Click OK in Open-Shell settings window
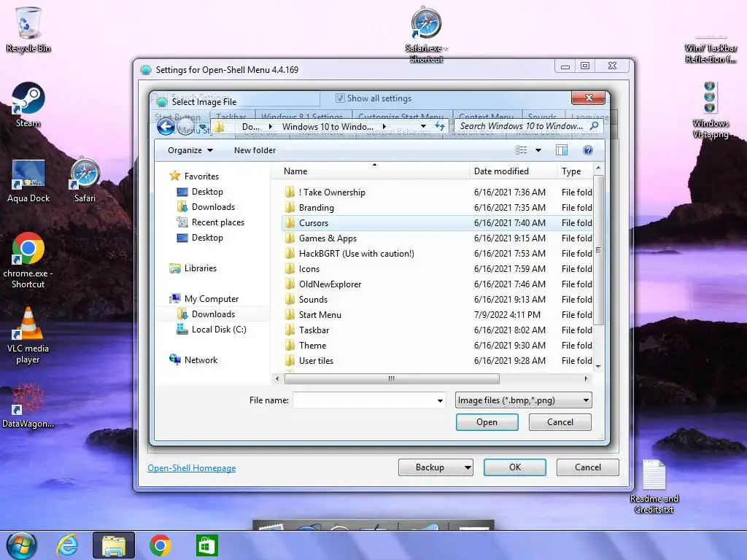 click(514, 467)
